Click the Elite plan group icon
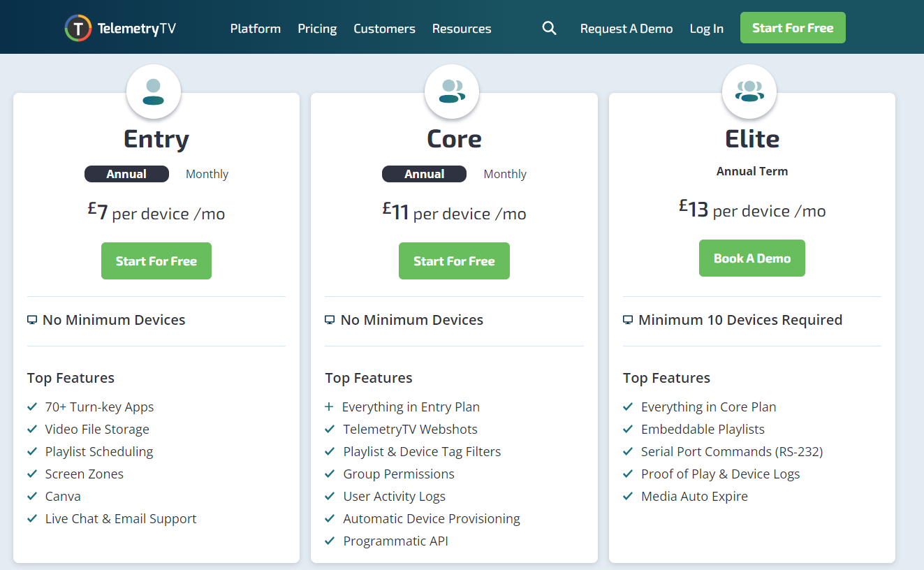Viewport: 924px width, 570px height. click(x=749, y=92)
